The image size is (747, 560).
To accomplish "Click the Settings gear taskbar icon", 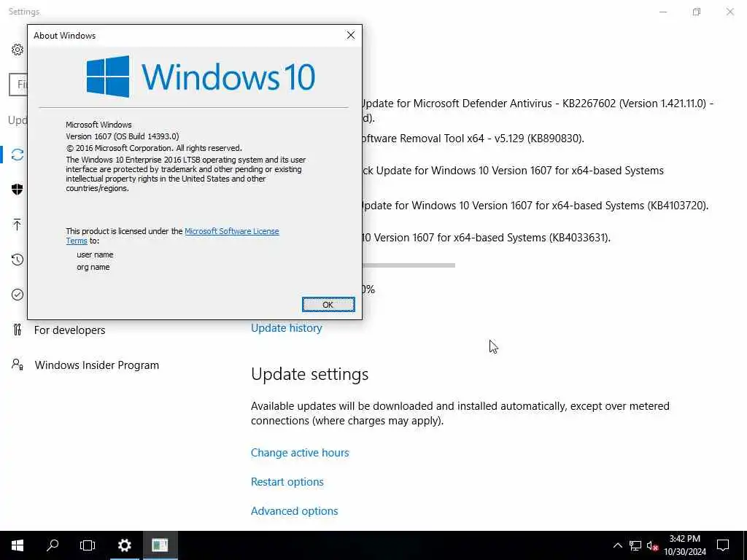I will (x=125, y=545).
